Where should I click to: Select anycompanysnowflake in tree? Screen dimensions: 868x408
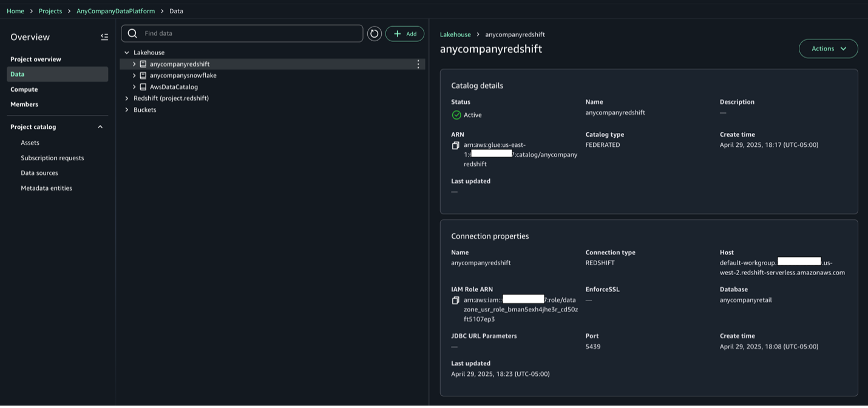click(183, 75)
